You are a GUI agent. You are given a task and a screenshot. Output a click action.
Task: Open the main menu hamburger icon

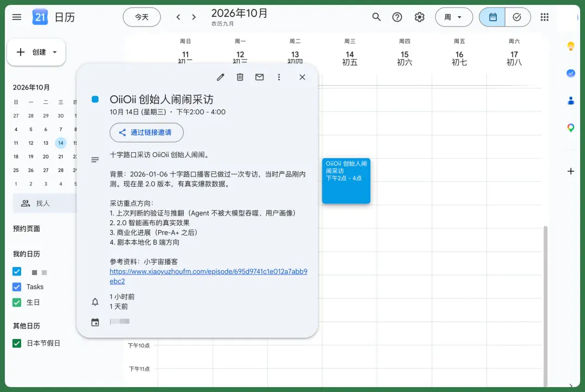click(x=17, y=17)
